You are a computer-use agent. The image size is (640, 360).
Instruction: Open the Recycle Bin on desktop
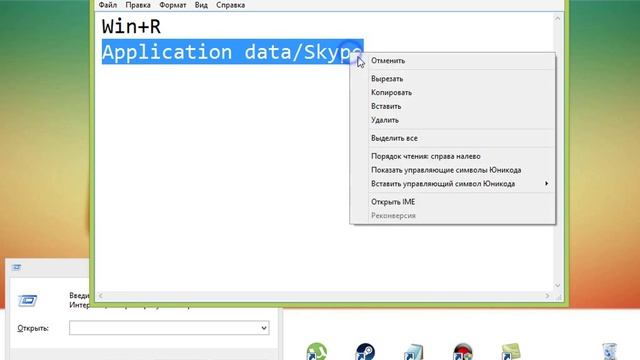click(x=609, y=352)
